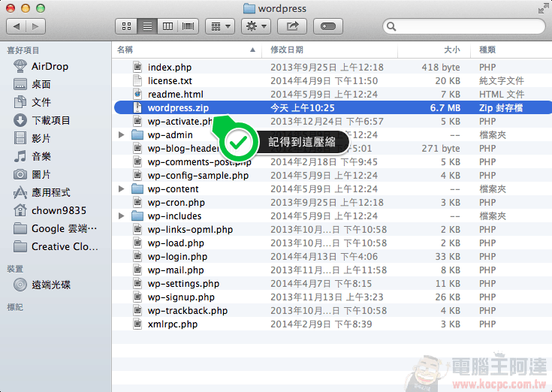Select the wp-admin folder icon
552x392 pixels.
pyautogui.click(x=137, y=134)
